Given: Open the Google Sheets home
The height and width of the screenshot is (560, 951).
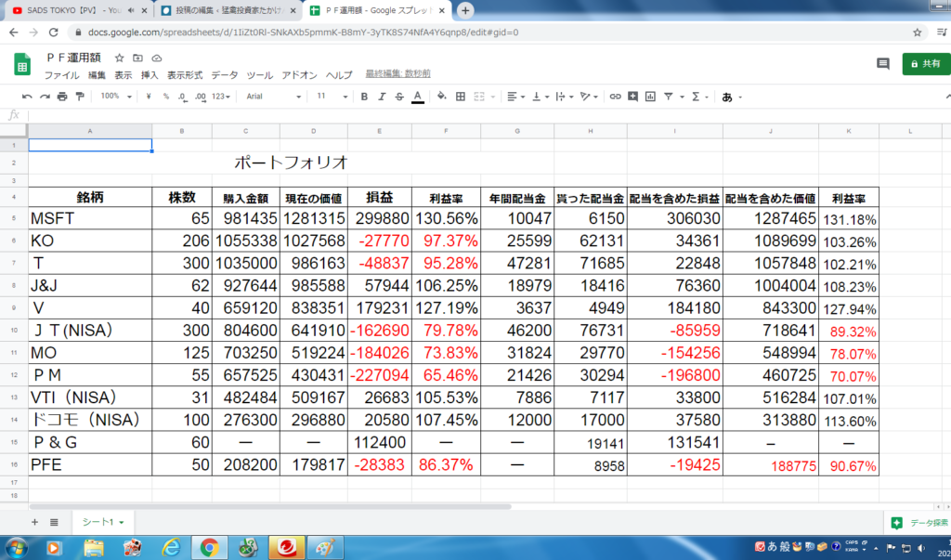Looking at the screenshot, I should (22, 64).
